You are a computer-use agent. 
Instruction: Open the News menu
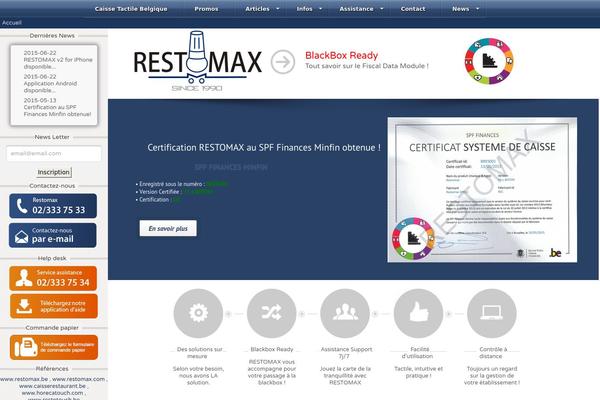coord(460,9)
